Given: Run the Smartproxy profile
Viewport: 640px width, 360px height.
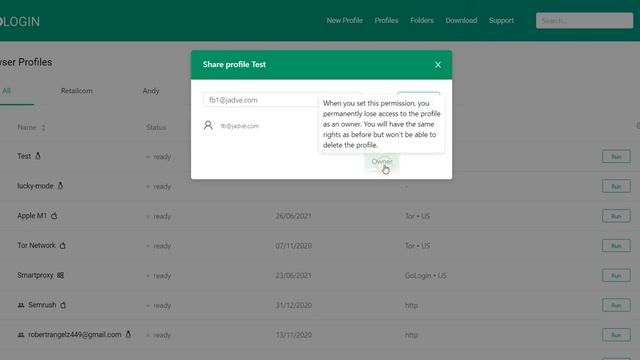Looking at the screenshot, I should click(616, 276).
